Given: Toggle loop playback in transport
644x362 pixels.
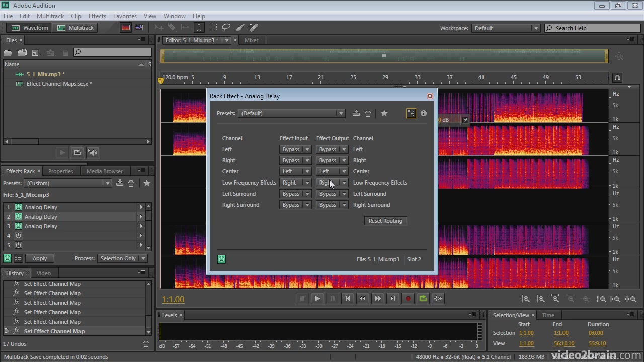Looking at the screenshot, I should point(423,298).
